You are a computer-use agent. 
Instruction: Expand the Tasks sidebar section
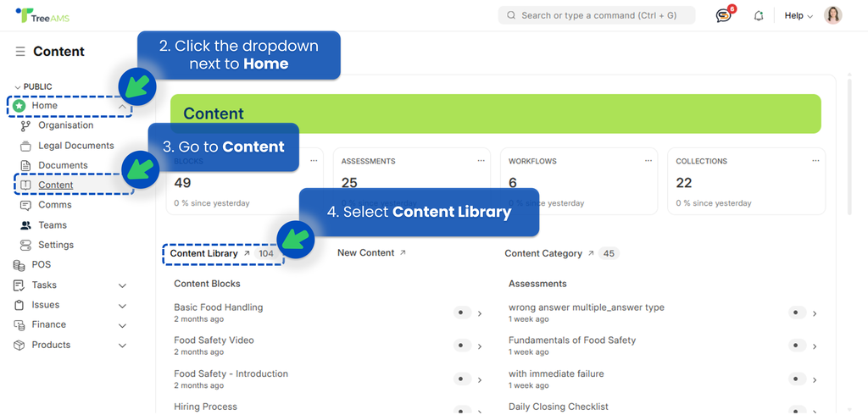[x=122, y=285]
